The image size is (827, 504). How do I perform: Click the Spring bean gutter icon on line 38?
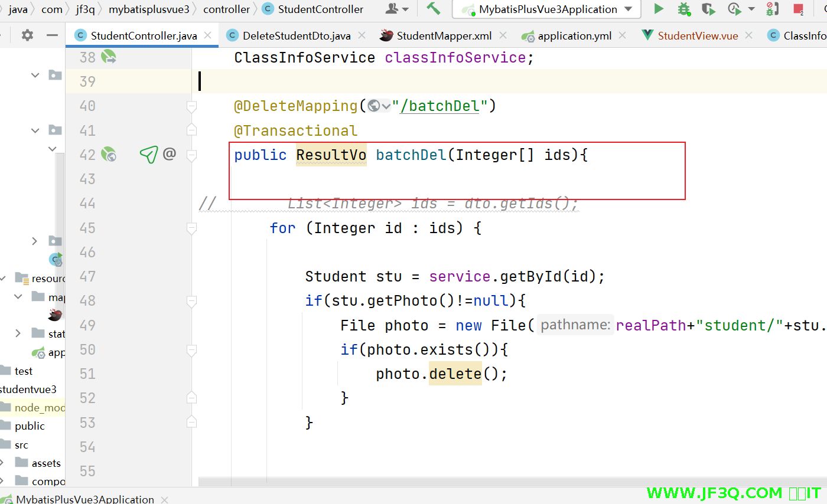point(109,57)
